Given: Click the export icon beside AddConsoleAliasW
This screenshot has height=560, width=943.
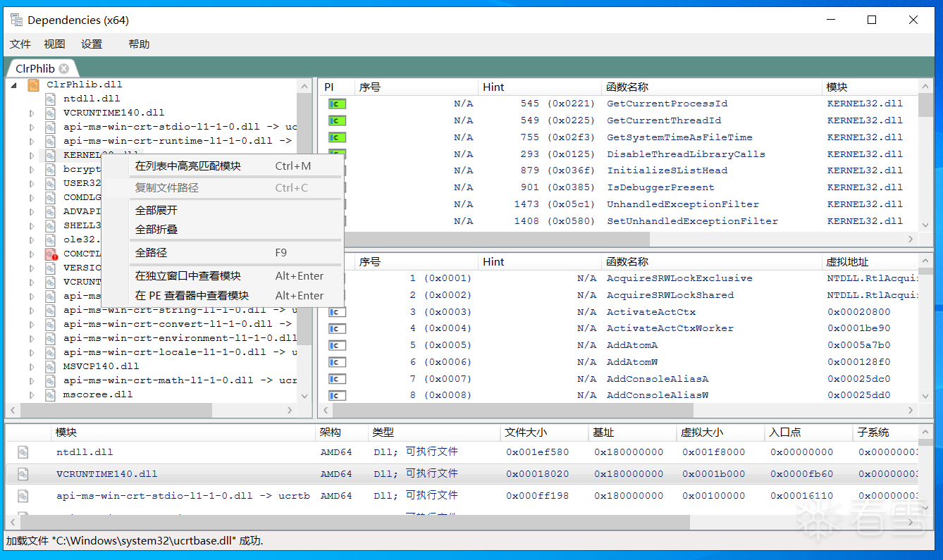Looking at the screenshot, I should [x=338, y=395].
